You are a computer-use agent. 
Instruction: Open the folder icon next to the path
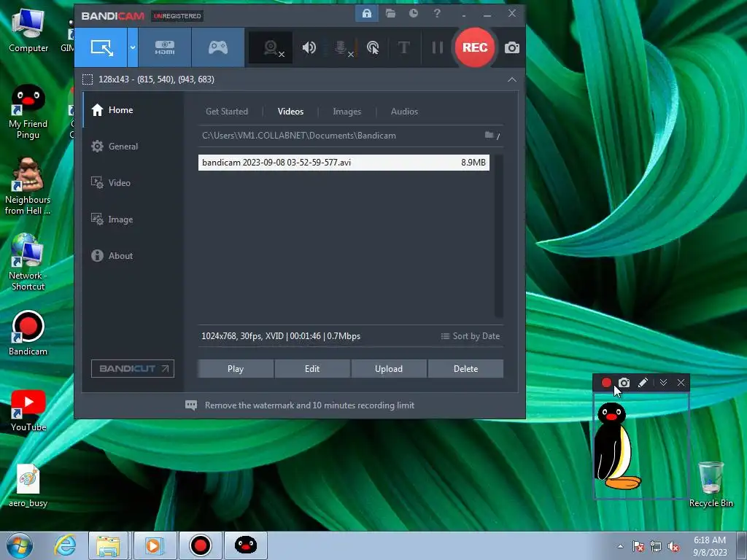[489, 135]
